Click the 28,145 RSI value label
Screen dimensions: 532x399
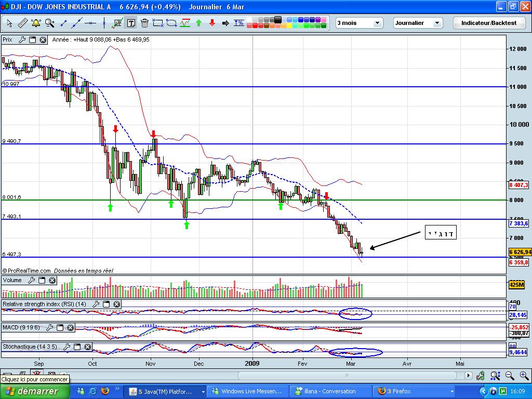click(x=518, y=315)
